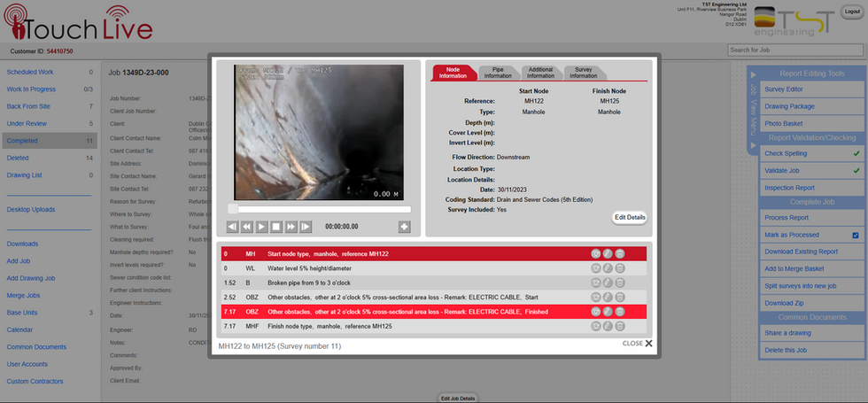This screenshot has width=868, height=403.
Task: Switch to the Node Information tab
Action: (453, 73)
